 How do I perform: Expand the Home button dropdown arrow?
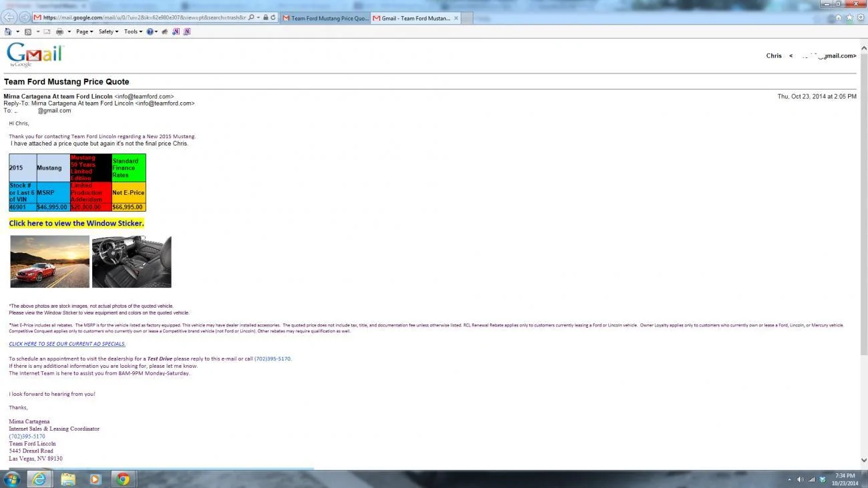click(17, 31)
